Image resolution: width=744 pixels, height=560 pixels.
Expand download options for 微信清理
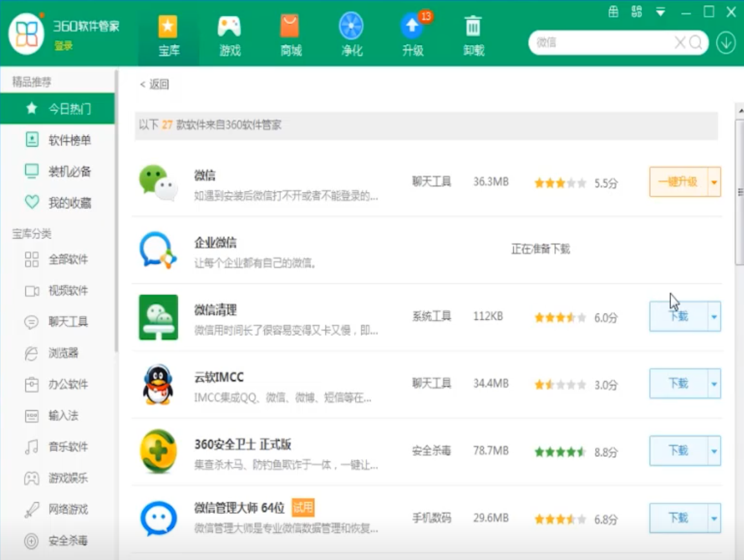point(714,317)
